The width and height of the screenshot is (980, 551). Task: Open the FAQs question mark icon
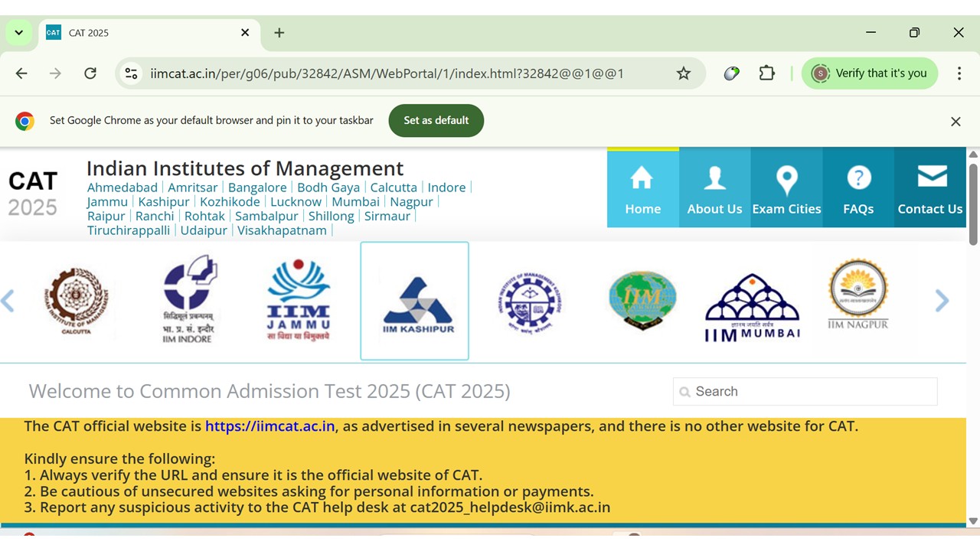coord(858,179)
